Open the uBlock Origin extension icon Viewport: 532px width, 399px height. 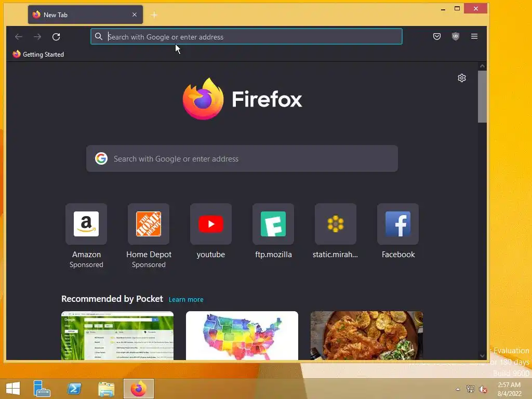click(455, 36)
